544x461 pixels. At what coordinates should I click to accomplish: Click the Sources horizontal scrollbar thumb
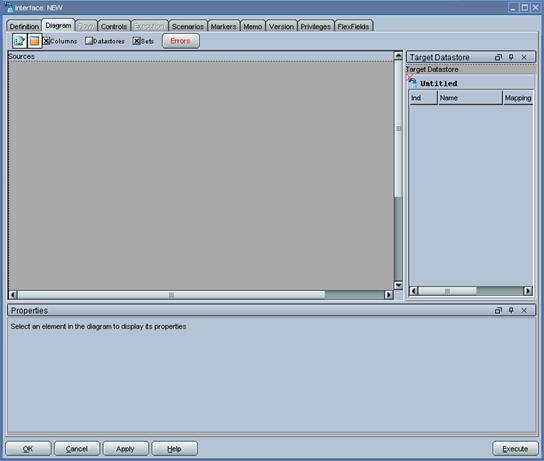[x=171, y=295]
